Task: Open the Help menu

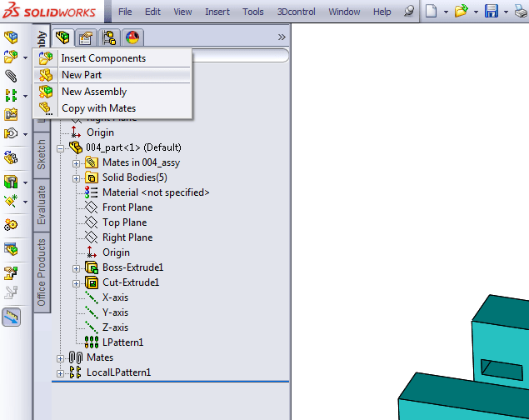Action: [382, 12]
